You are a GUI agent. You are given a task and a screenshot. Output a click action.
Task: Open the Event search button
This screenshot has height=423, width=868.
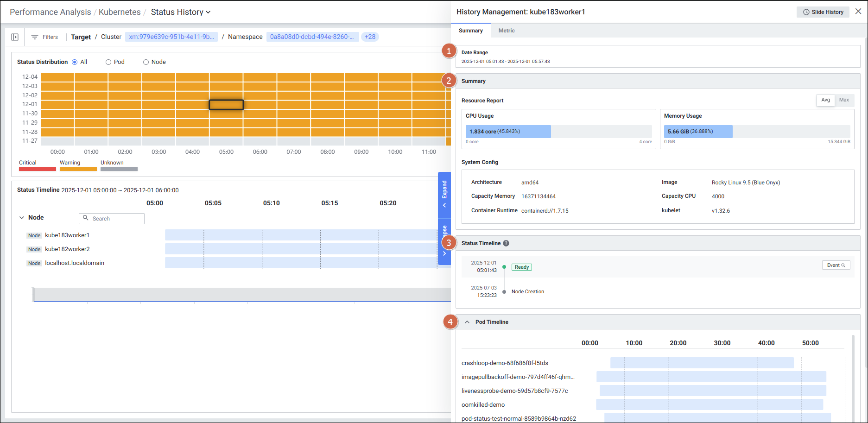click(x=836, y=265)
